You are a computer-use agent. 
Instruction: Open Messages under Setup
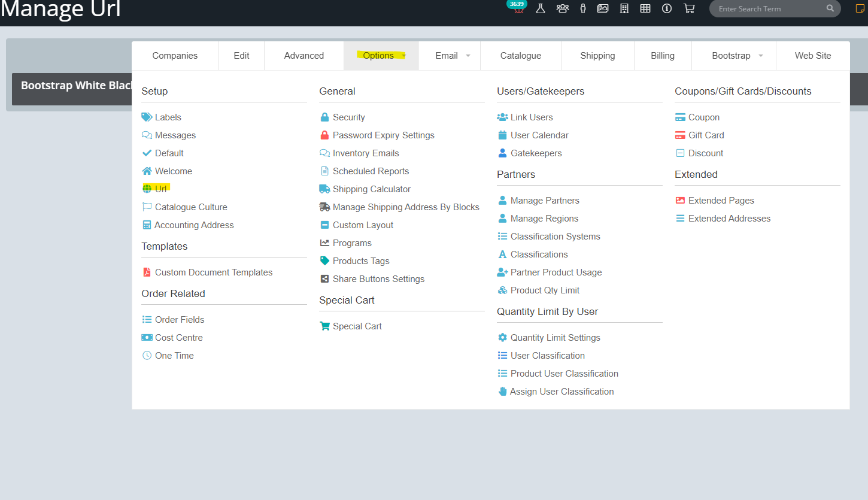(175, 135)
